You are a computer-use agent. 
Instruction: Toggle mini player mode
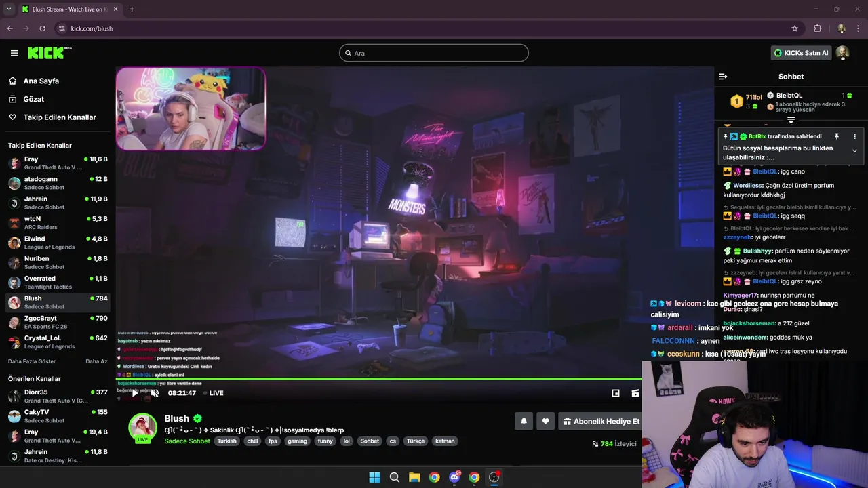pos(616,393)
